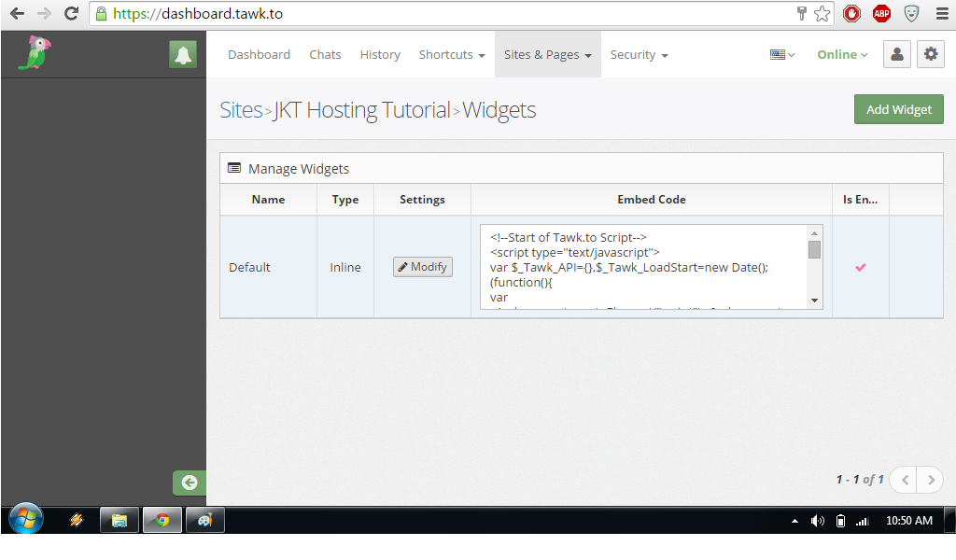Click the browser forward arrow
The width and height of the screenshot is (956, 560).
[x=44, y=13]
